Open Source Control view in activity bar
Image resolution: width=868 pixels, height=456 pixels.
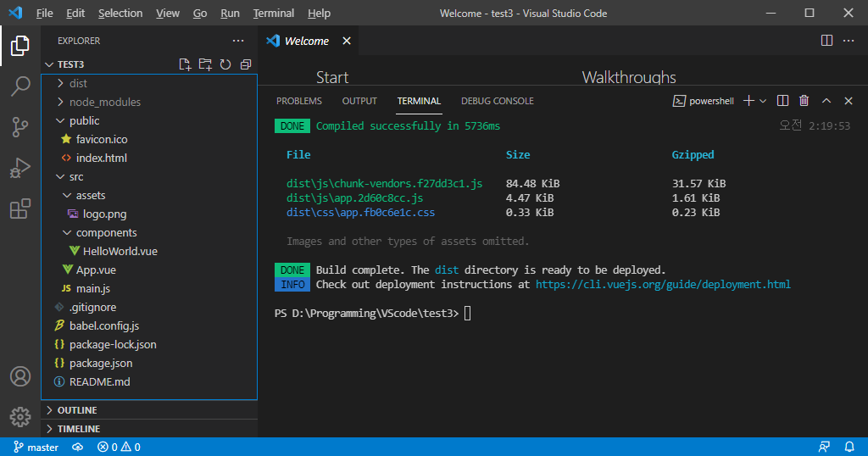[20, 127]
